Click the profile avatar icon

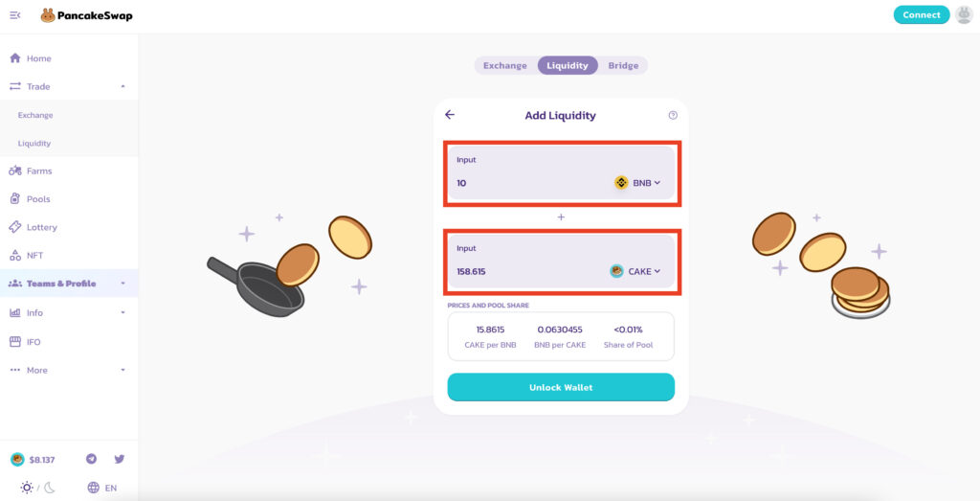965,15
